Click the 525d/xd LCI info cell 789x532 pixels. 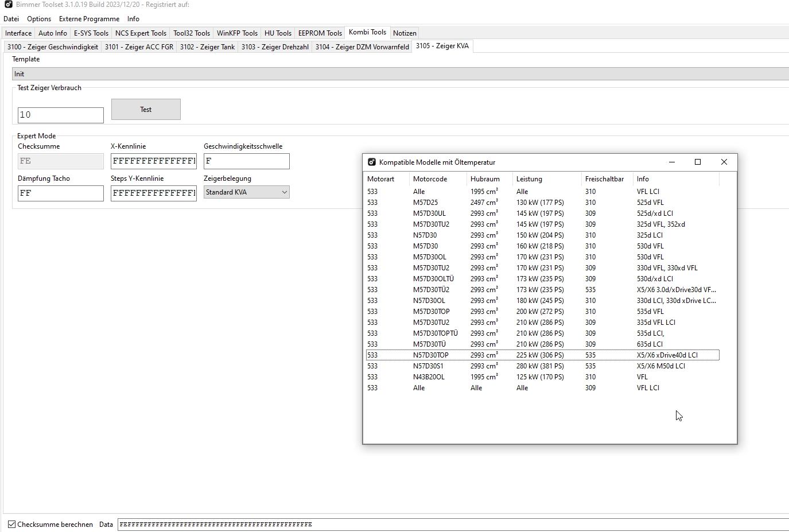click(655, 213)
